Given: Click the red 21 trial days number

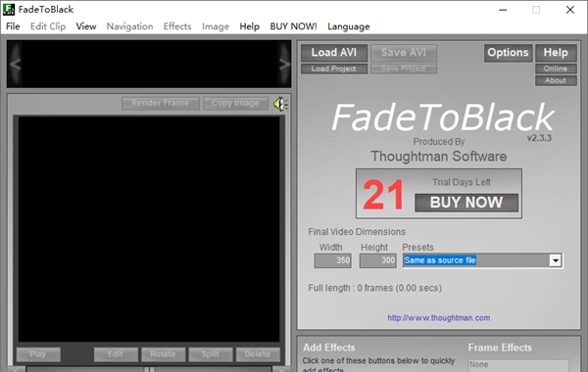Looking at the screenshot, I should [383, 195].
